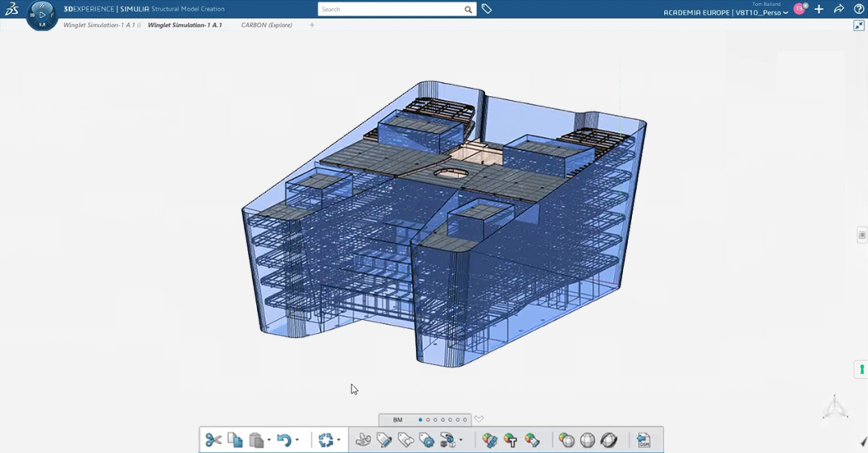Viewport: 868px width, 453px height.
Task: Open the dropdown arrow after cubes icon
Action: [x=460, y=440]
